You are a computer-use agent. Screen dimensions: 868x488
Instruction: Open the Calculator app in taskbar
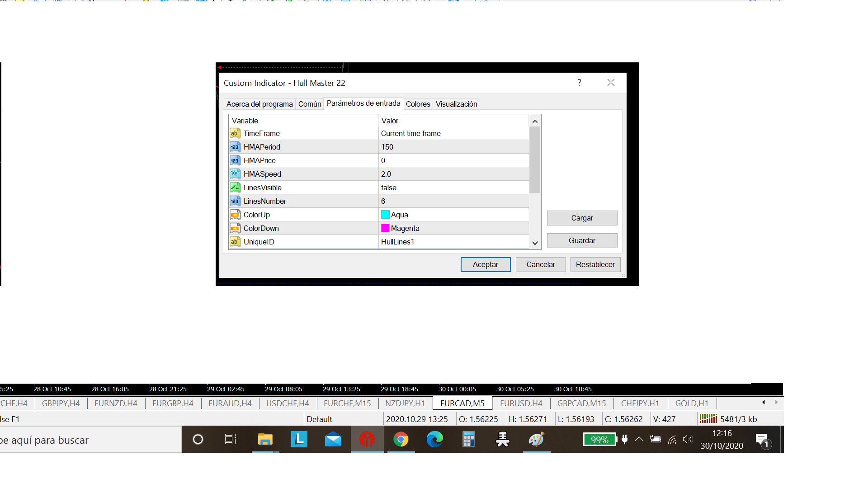click(x=468, y=439)
